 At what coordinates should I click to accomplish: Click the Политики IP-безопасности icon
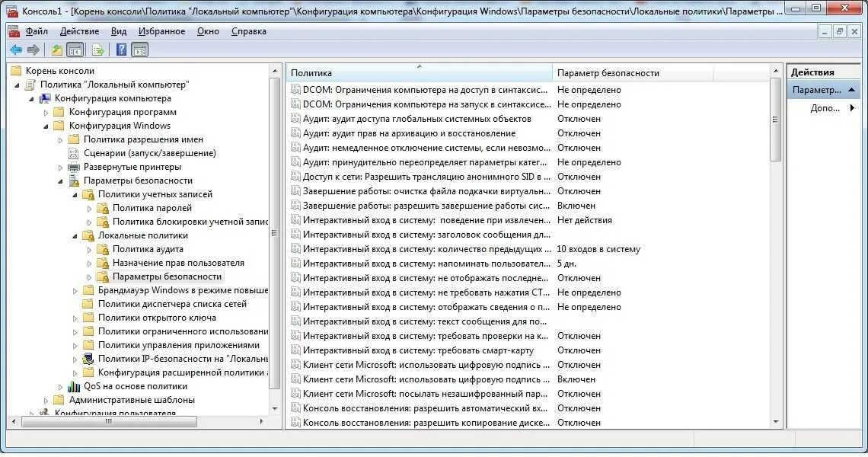88,359
